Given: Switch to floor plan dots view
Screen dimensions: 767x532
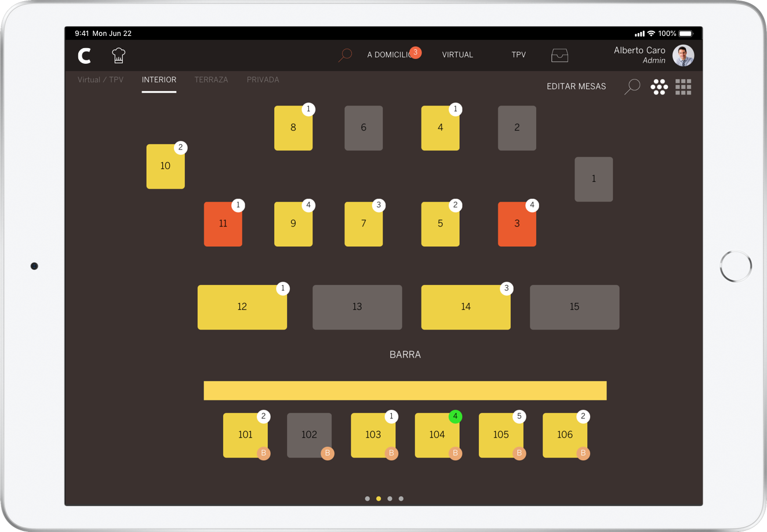Looking at the screenshot, I should point(659,87).
